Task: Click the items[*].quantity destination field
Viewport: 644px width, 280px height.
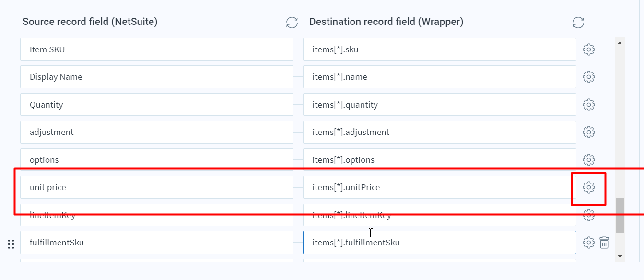Action: (440, 105)
